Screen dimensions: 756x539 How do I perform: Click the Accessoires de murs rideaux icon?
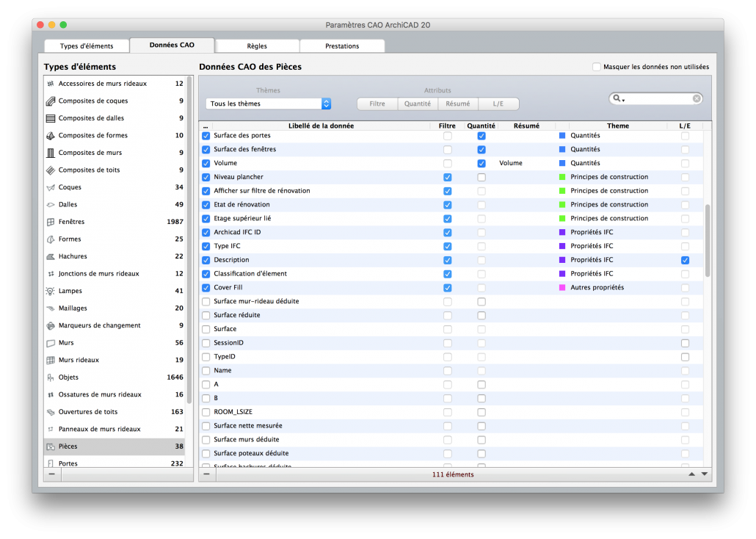coord(51,84)
